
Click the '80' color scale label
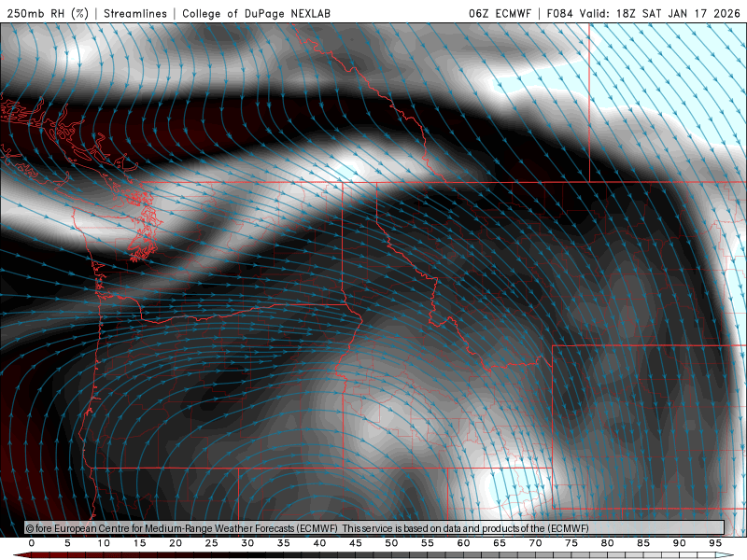click(608, 543)
